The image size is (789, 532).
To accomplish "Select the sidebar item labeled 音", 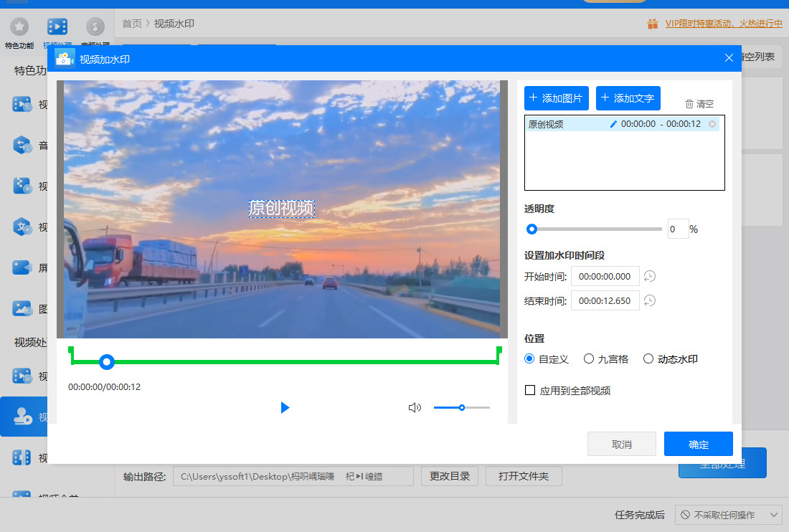I will (x=30, y=146).
